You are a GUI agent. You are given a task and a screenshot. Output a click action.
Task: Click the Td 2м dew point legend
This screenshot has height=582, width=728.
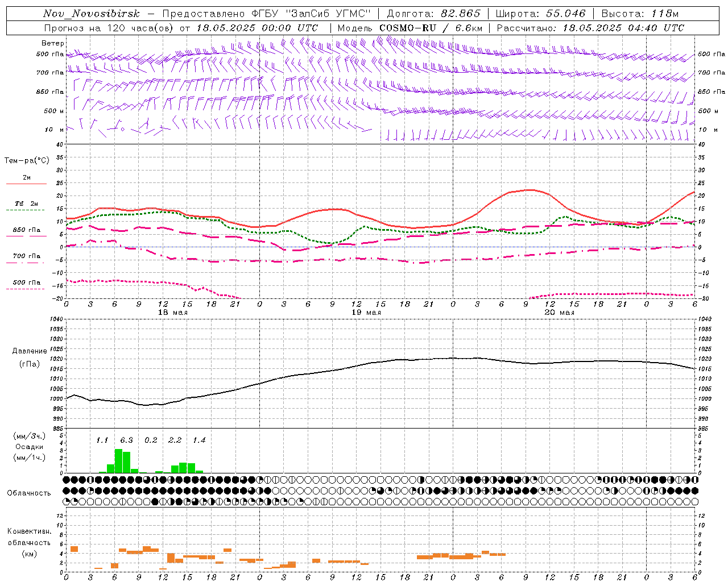[26, 206]
